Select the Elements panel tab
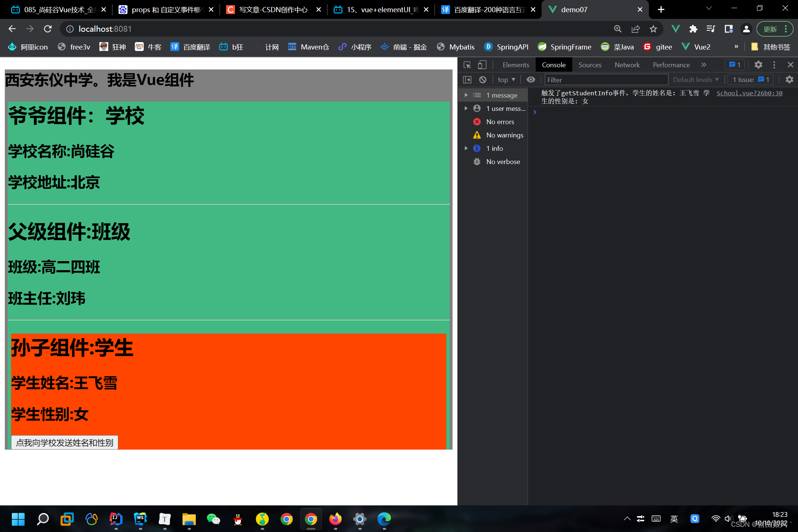 [516, 65]
